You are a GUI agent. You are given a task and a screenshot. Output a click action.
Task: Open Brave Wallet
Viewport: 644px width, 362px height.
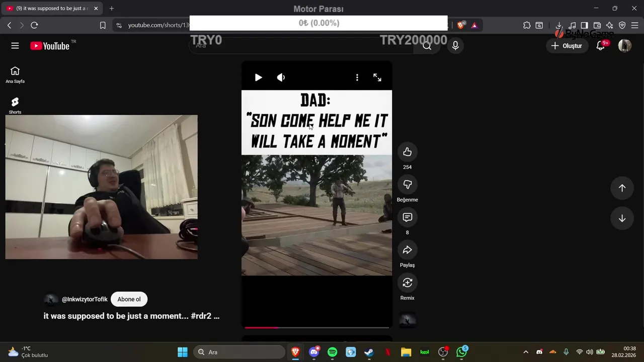click(x=597, y=25)
